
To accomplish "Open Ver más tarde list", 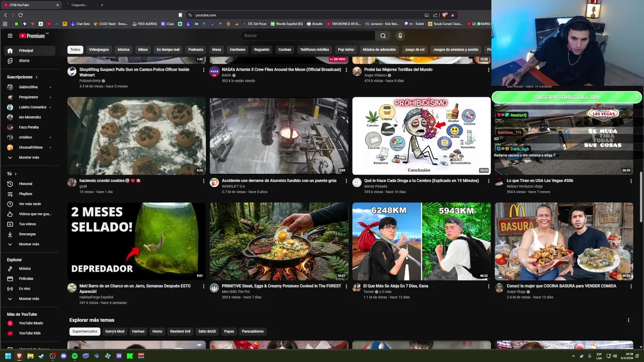I will click(x=30, y=204).
